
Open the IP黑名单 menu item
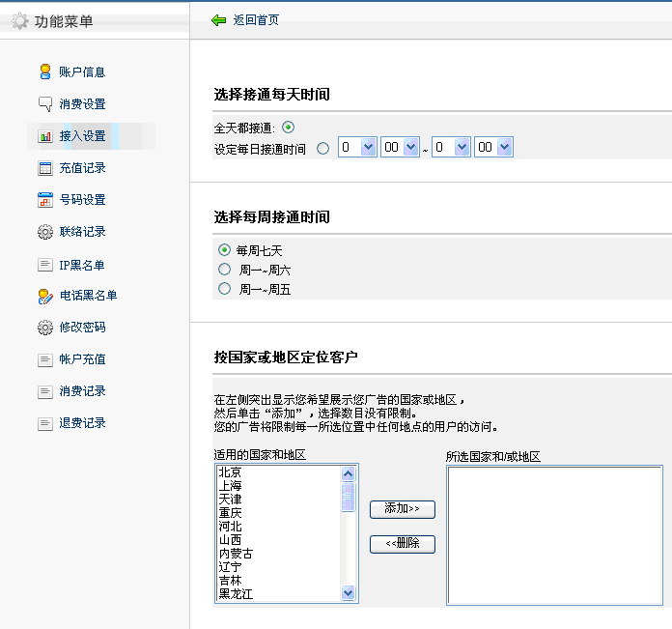[x=81, y=264]
